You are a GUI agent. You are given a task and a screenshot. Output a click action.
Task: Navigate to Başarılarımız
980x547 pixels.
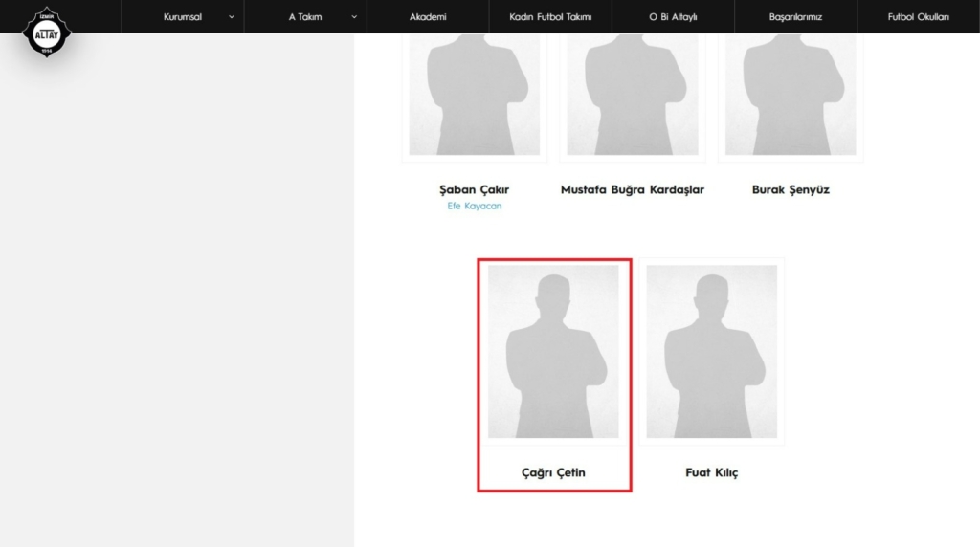point(795,17)
